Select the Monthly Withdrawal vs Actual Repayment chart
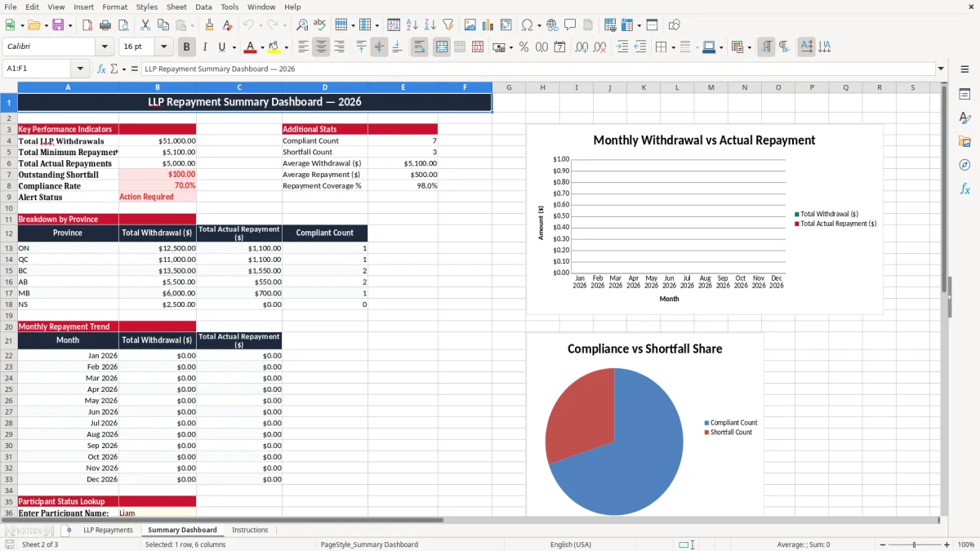This screenshot has width=980, height=551. coord(705,219)
